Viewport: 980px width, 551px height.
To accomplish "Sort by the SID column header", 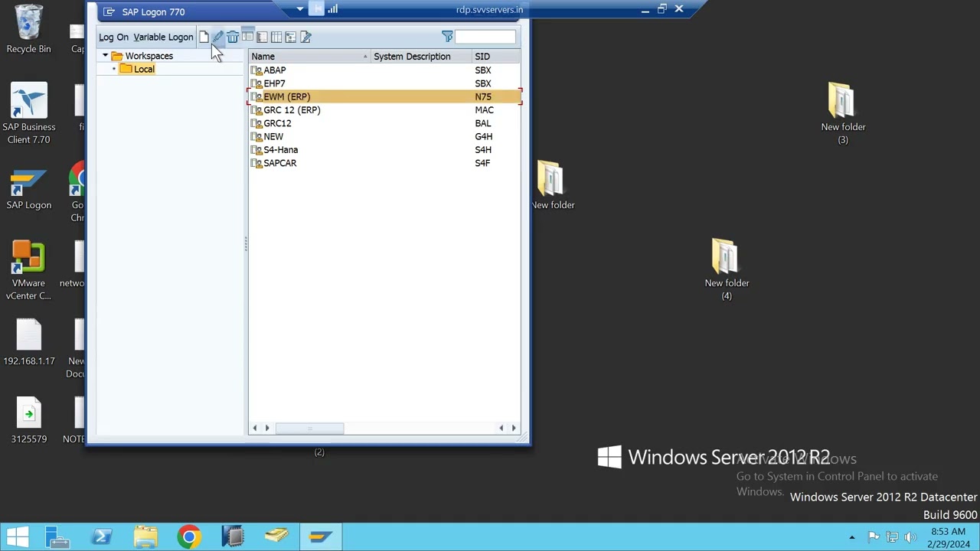I will 496,57.
